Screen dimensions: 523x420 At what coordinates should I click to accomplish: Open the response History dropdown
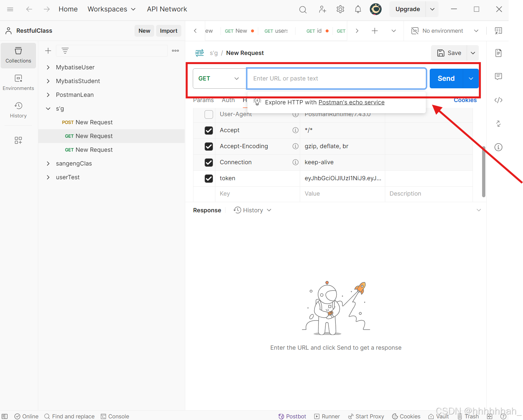pos(252,210)
